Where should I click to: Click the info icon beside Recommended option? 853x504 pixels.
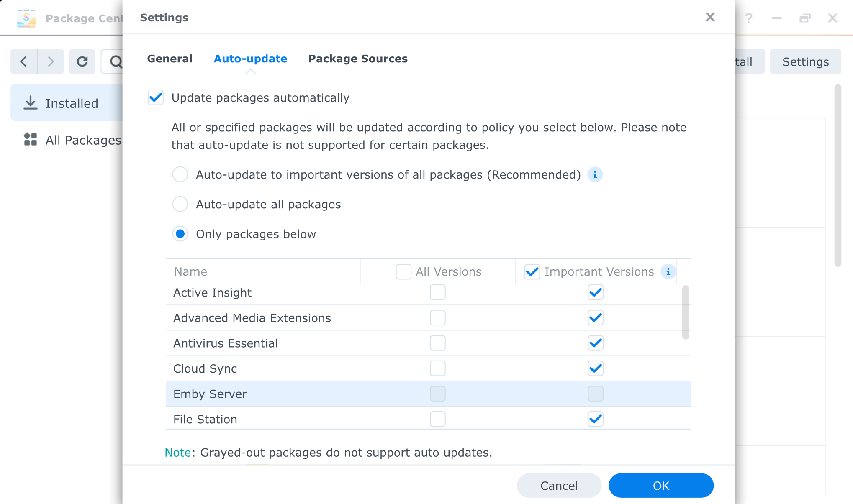pyautogui.click(x=595, y=175)
